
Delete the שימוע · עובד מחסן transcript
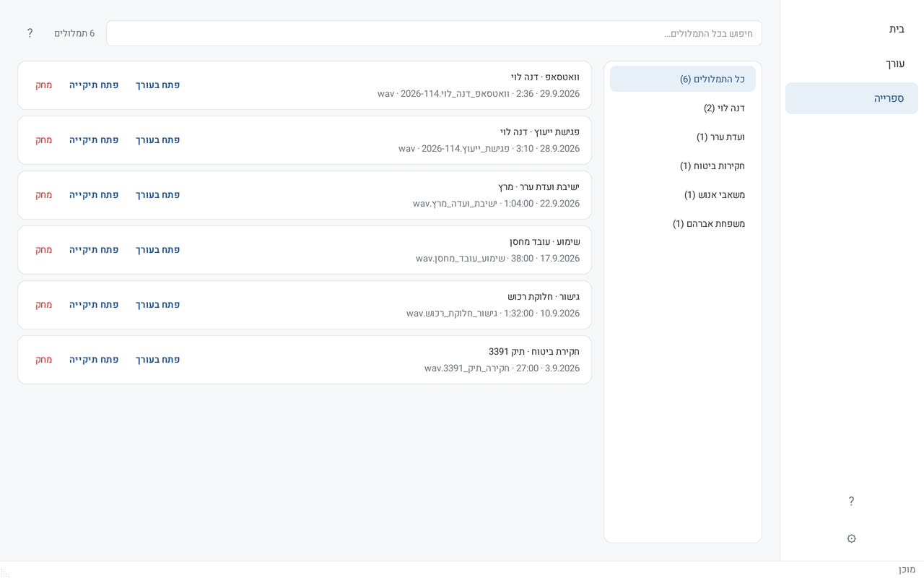[x=44, y=250]
